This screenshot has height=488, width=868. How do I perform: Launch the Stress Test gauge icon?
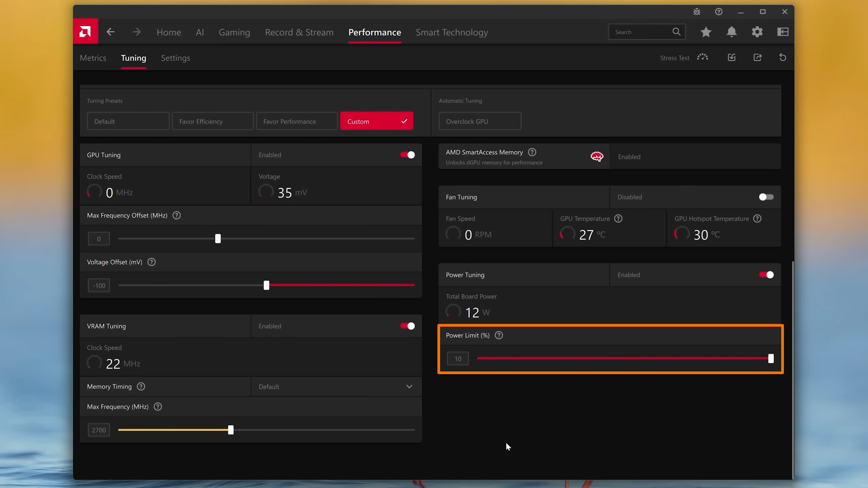click(x=703, y=57)
